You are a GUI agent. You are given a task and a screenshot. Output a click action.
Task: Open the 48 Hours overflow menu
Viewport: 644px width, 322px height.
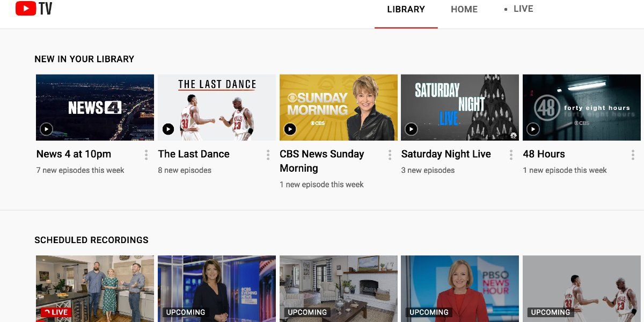tap(633, 155)
